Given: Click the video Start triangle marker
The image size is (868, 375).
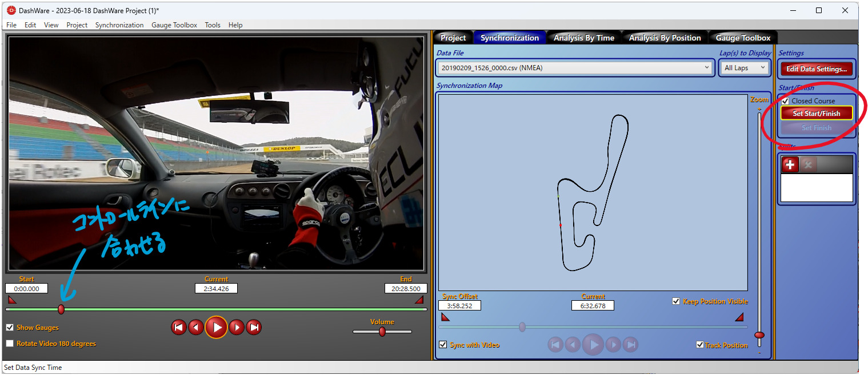Looking at the screenshot, I should click(x=12, y=300).
